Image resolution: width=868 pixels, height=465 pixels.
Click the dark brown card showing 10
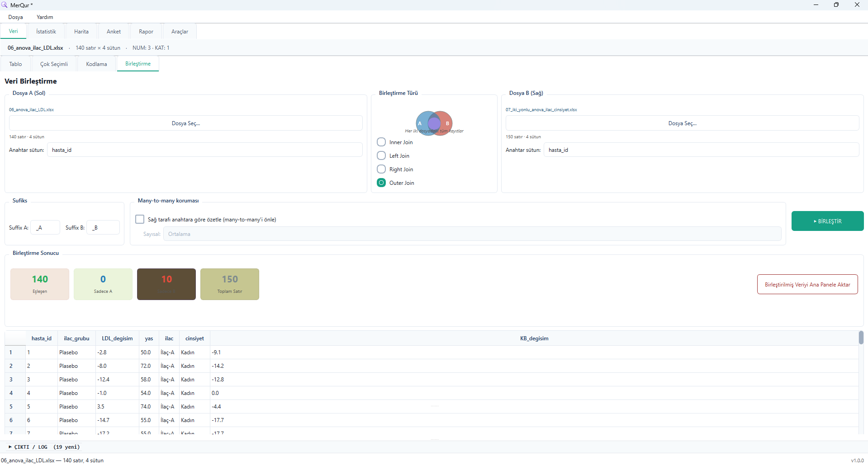pyautogui.click(x=166, y=284)
